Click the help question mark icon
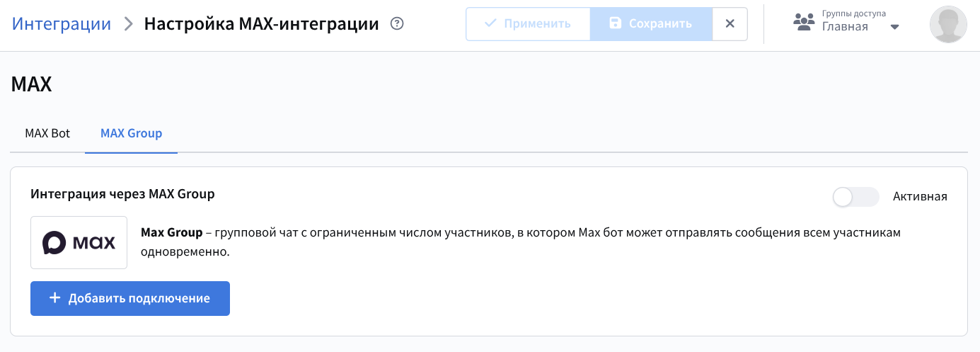The height and width of the screenshot is (352, 980). pyautogui.click(x=397, y=24)
